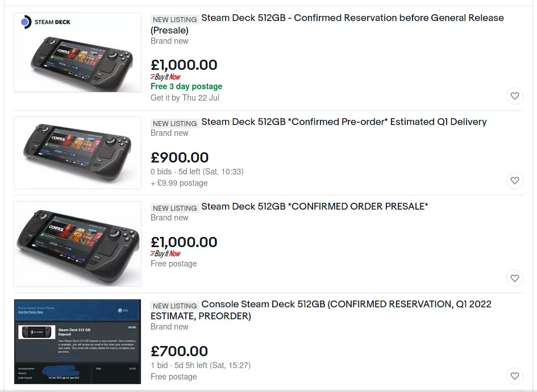
Task: Click first listing thumbnail with Steam Deck logo
Action: (77, 52)
